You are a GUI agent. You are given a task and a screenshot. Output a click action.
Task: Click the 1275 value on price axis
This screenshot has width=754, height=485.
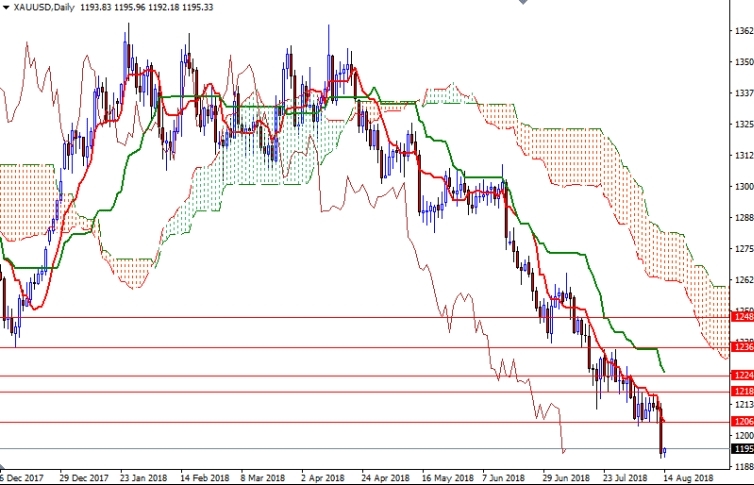point(744,249)
